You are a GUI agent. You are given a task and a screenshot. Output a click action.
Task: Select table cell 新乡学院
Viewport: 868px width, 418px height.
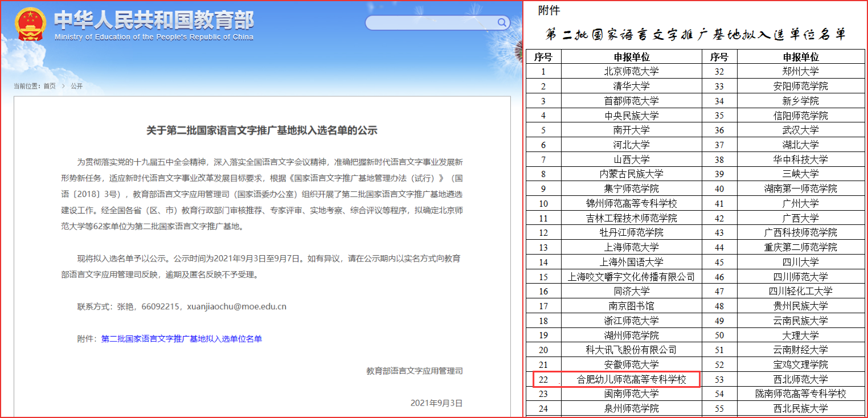point(801,101)
